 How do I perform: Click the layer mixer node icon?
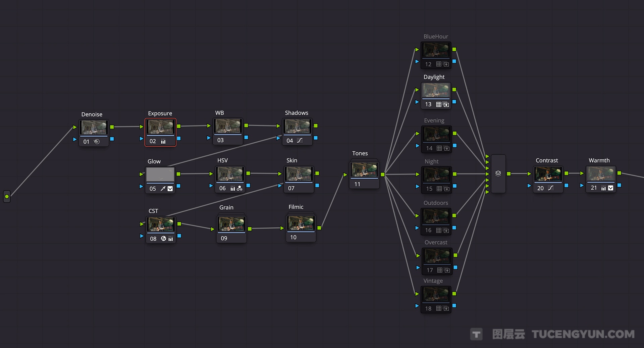[498, 173]
